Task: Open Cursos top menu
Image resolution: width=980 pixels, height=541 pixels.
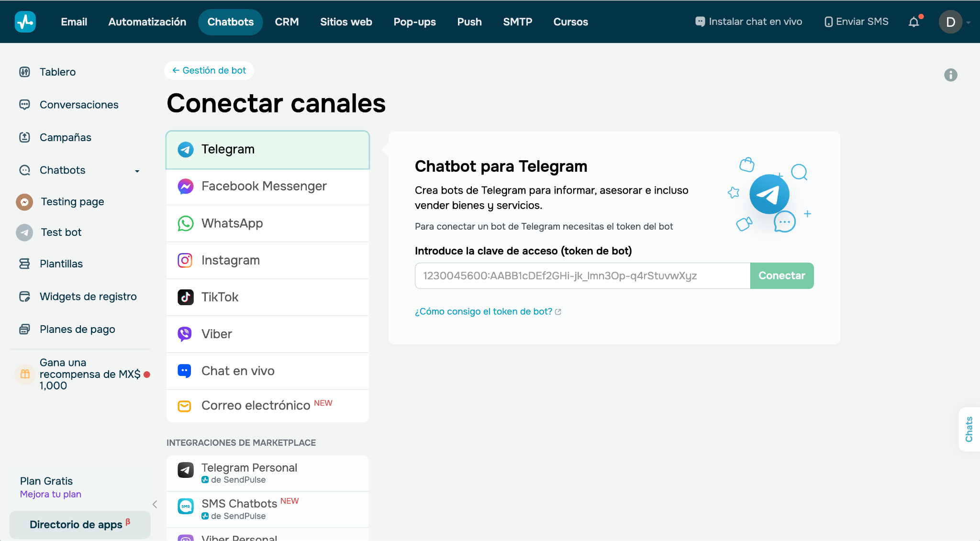Action: 571,22
